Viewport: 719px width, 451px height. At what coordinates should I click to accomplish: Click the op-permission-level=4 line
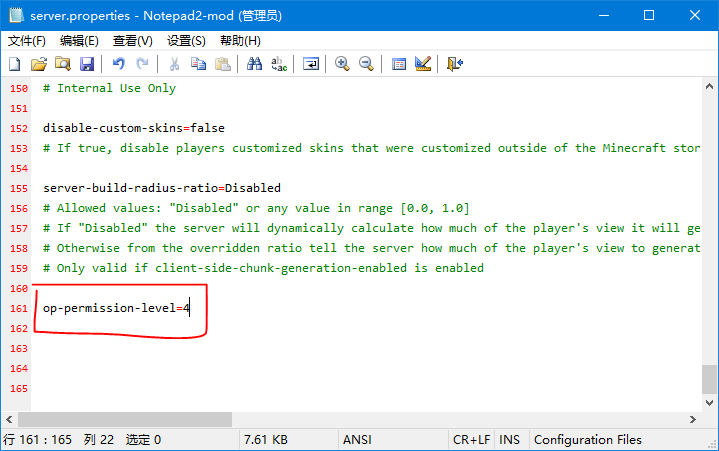(116, 308)
